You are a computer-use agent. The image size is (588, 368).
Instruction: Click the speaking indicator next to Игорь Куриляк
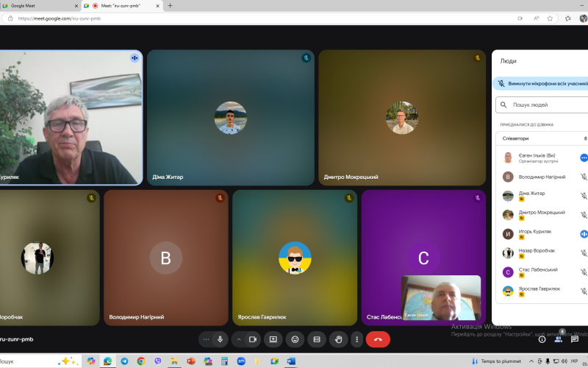[584, 234]
